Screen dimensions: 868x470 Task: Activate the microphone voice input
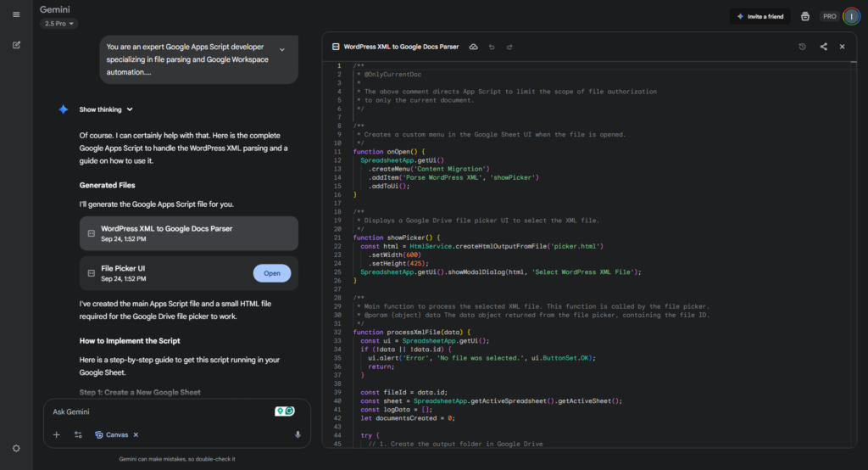298,434
